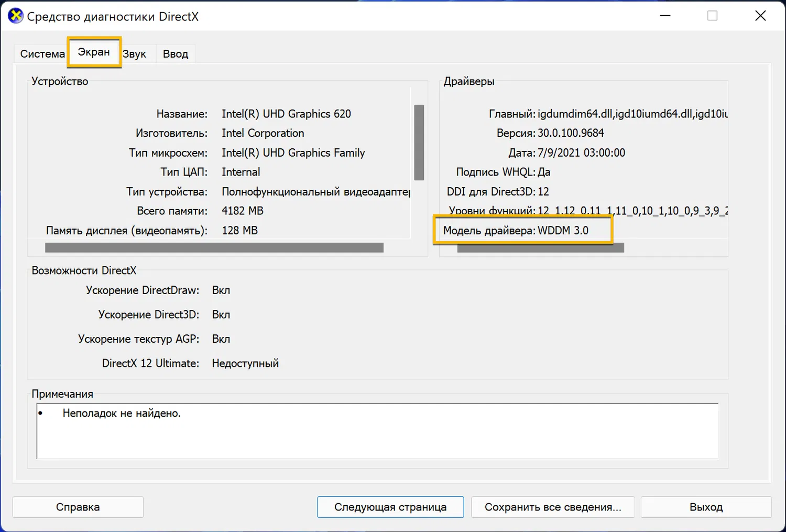Screen dimensions: 786x532
Task: Click the Подпись WHQL label
Action: coord(496,172)
